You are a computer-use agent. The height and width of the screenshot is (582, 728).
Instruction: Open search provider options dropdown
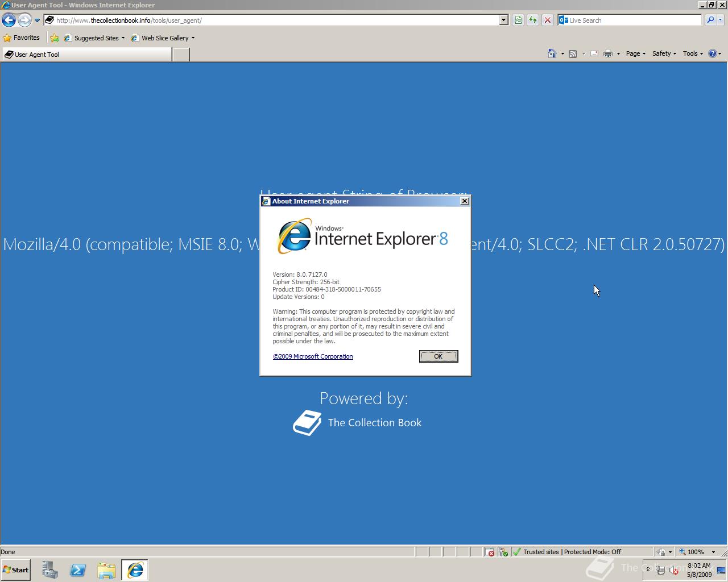721,20
